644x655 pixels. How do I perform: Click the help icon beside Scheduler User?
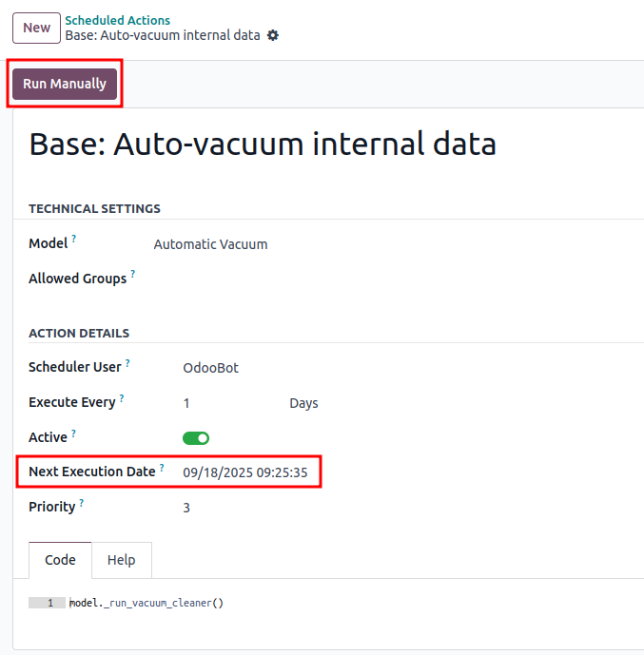click(127, 363)
